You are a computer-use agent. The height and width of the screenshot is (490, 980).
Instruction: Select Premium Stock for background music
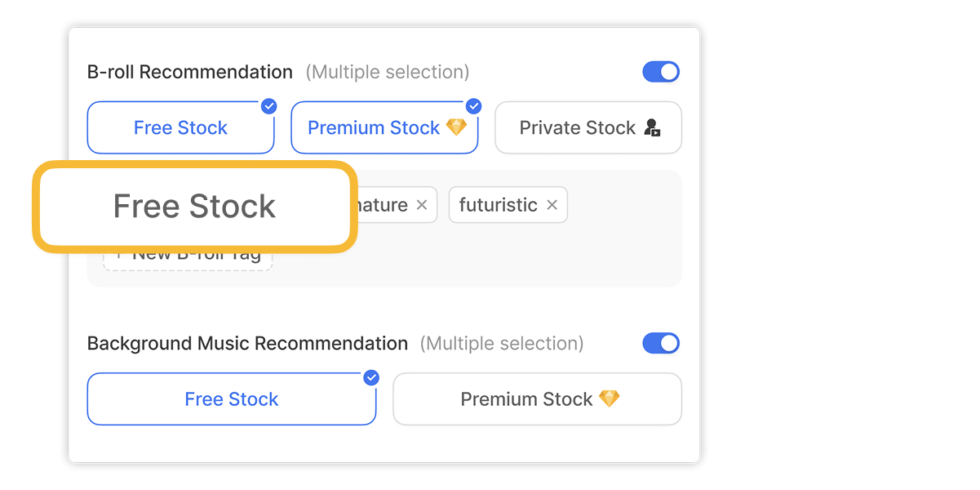[x=537, y=399]
